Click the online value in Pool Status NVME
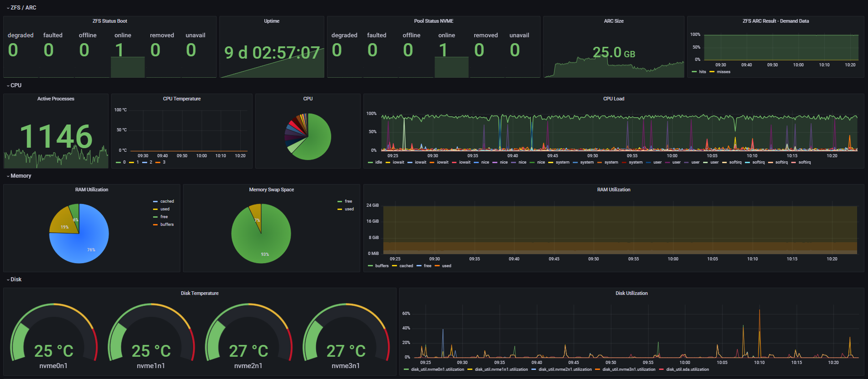 (x=443, y=50)
